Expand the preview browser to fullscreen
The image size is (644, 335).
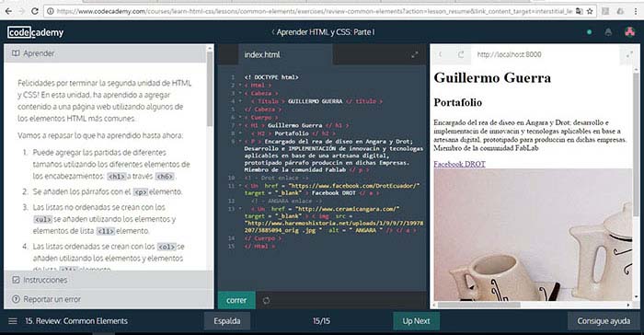(629, 54)
